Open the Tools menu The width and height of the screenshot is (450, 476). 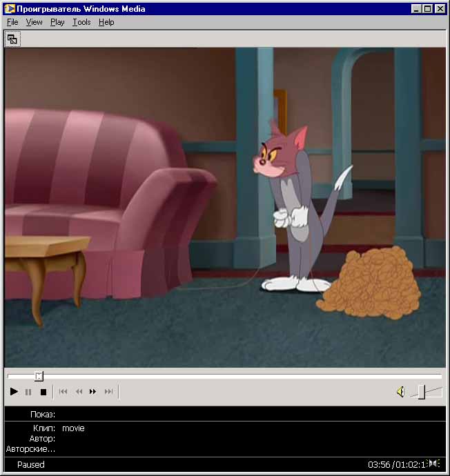click(x=81, y=22)
